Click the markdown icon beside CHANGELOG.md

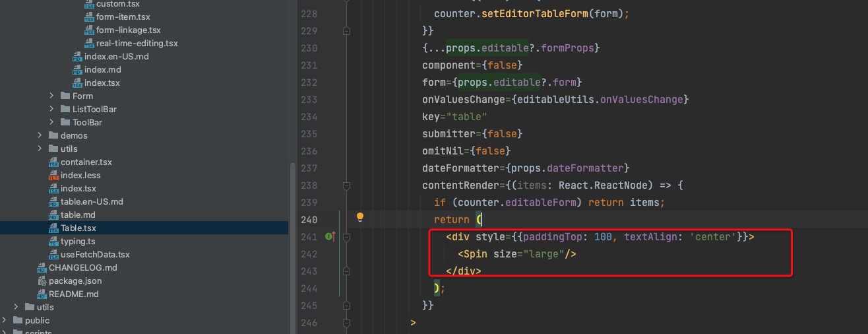coord(42,268)
